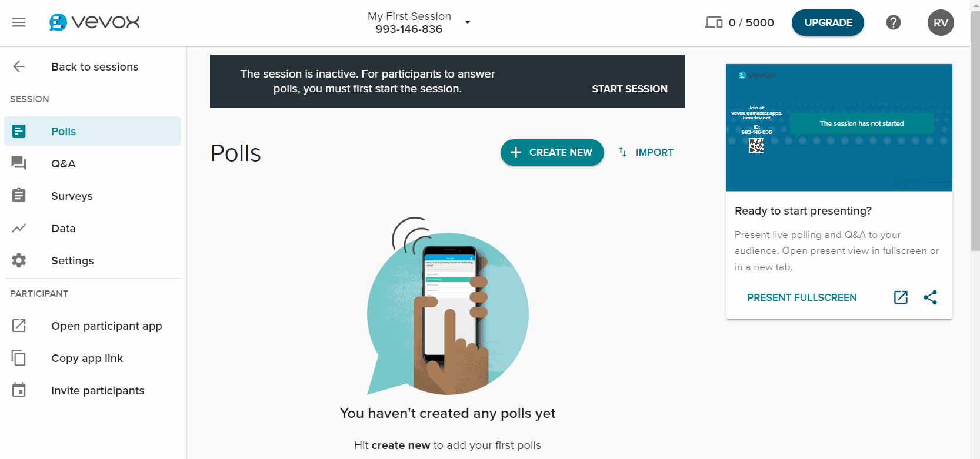This screenshot has height=459, width=980.
Task: Select the Polls menu item
Action: tap(92, 131)
